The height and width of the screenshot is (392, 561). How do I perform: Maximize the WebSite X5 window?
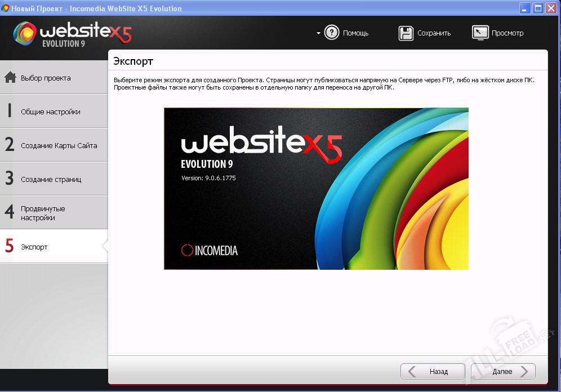click(537, 8)
